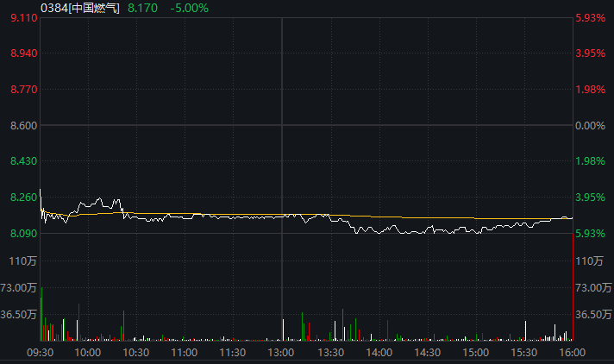
Task: Select the 09:30 time axis label
Action: click(41, 352)
